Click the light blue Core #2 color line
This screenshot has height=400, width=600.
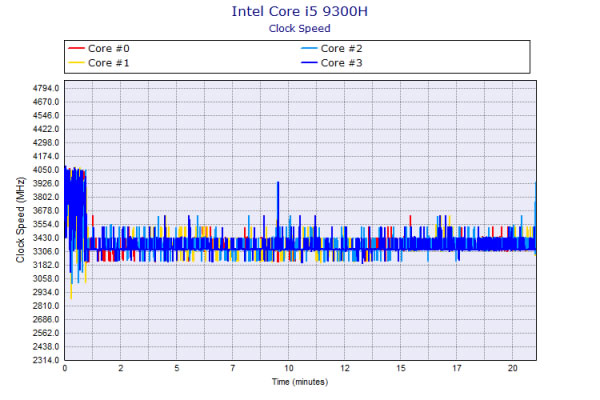pos(309,49)
